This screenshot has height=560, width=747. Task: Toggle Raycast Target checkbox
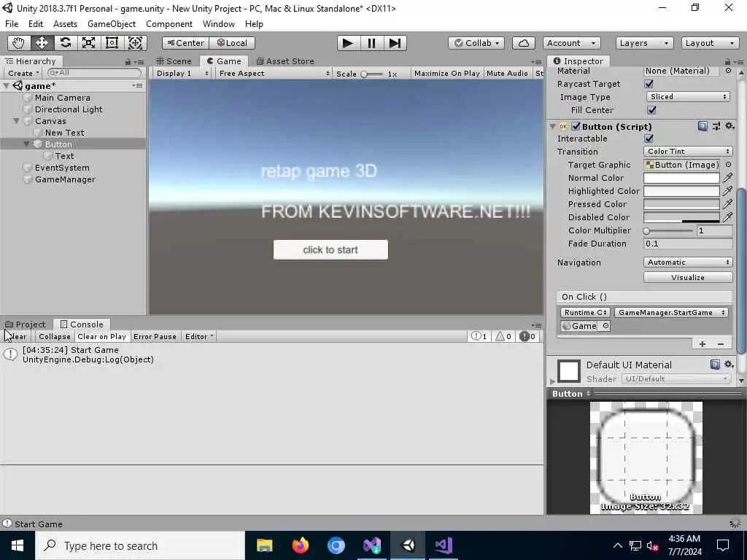tap(649, 84)
